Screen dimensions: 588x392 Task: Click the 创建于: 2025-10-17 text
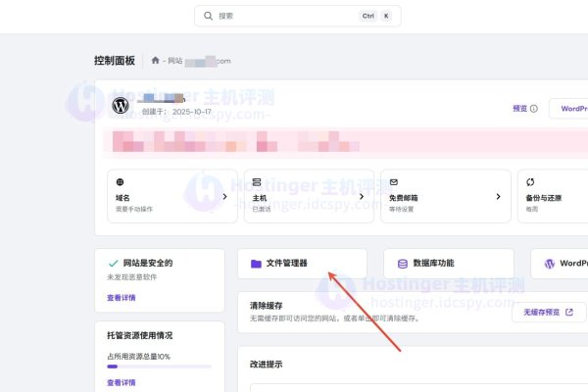[x=176, y=112]
